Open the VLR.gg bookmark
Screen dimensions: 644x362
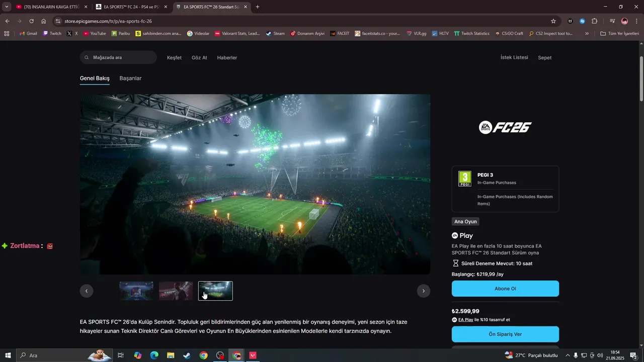click(417, 34)
